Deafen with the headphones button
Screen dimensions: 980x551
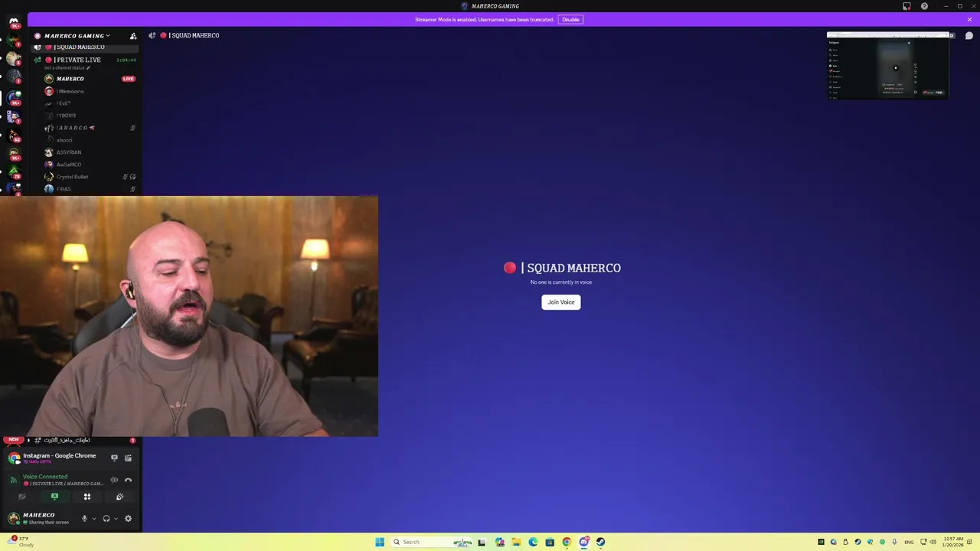(x=106, y=519)
